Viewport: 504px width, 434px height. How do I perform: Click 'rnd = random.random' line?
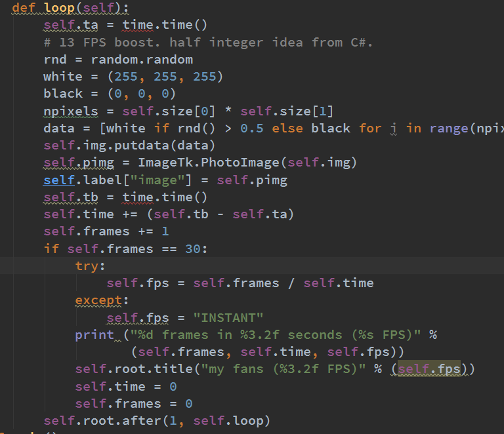tap(118, 60)
